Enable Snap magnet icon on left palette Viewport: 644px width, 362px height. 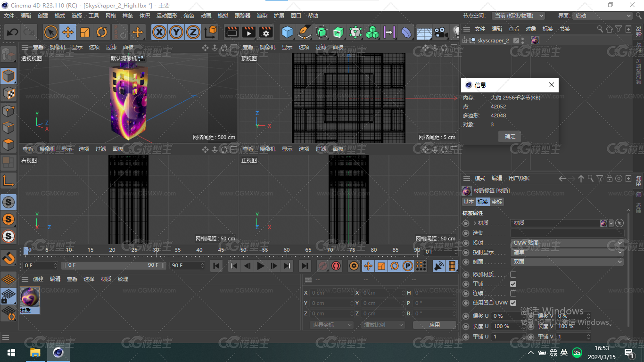[8, 257]
